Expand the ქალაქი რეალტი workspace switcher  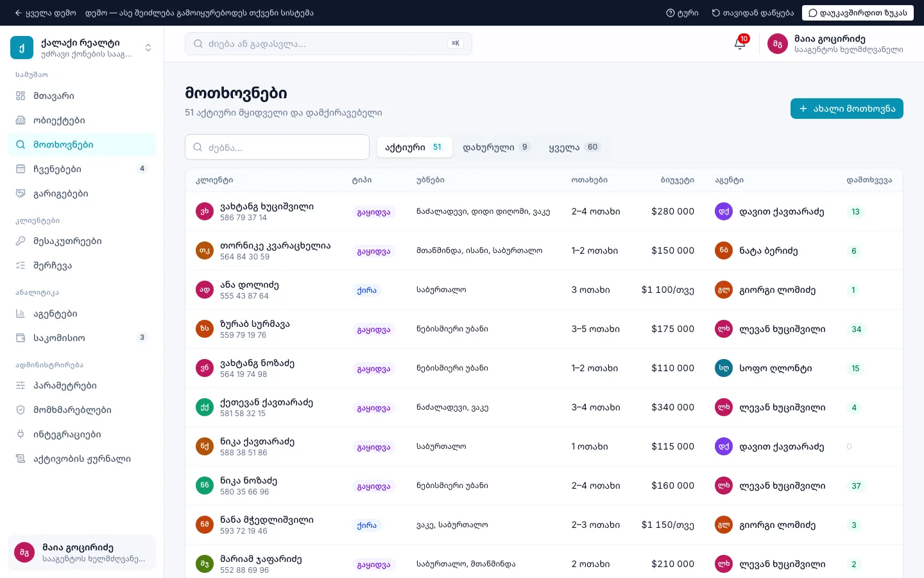[81, 48]
